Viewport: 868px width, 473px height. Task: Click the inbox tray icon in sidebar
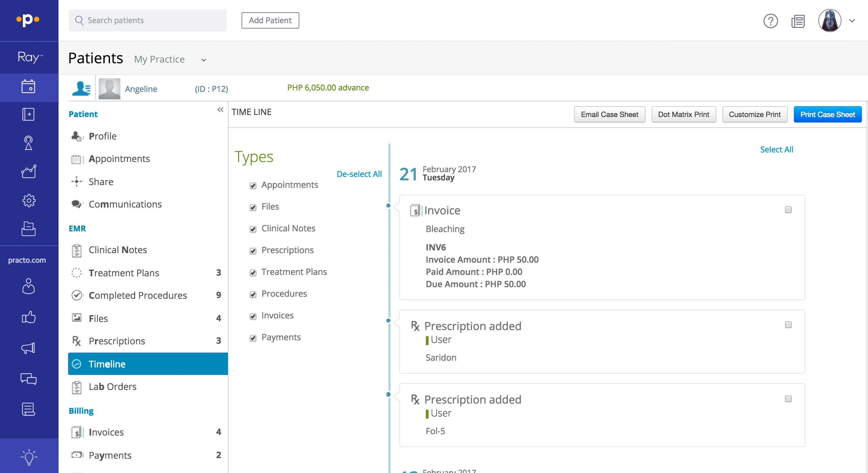(29, 229)
